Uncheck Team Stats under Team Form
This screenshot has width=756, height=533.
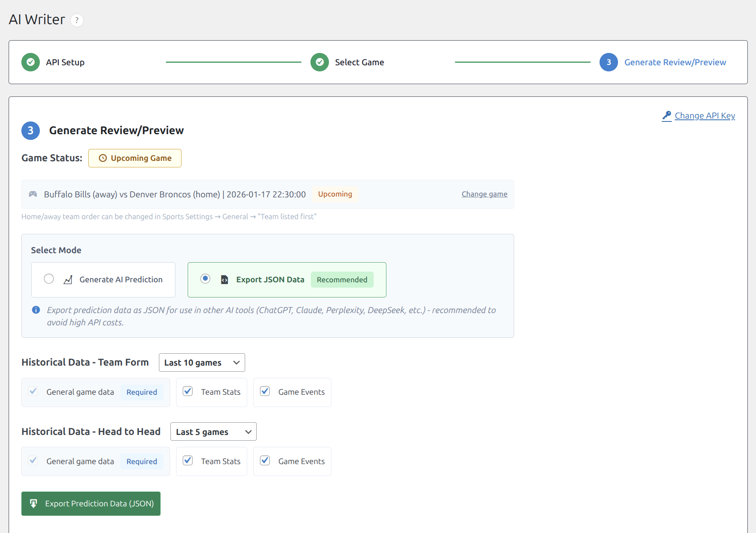[x=188, y=391]
